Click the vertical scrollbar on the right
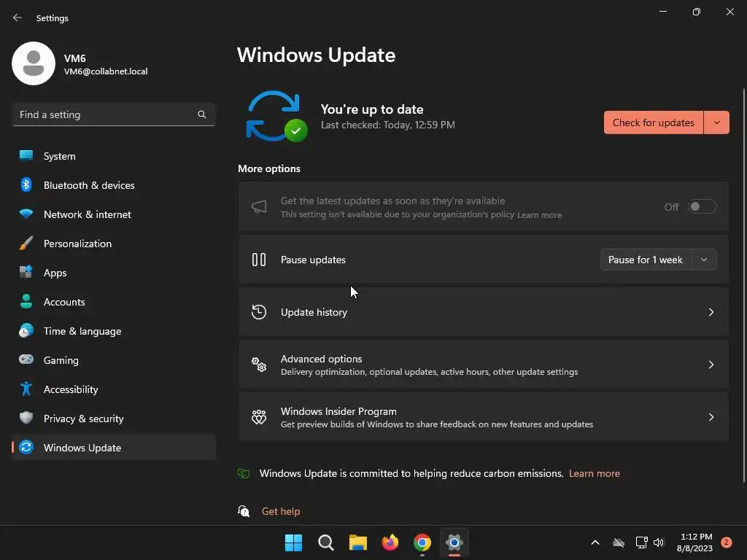The width and height of the screenshot is (747, 560). pyautogui.click(x=743, y=286)
